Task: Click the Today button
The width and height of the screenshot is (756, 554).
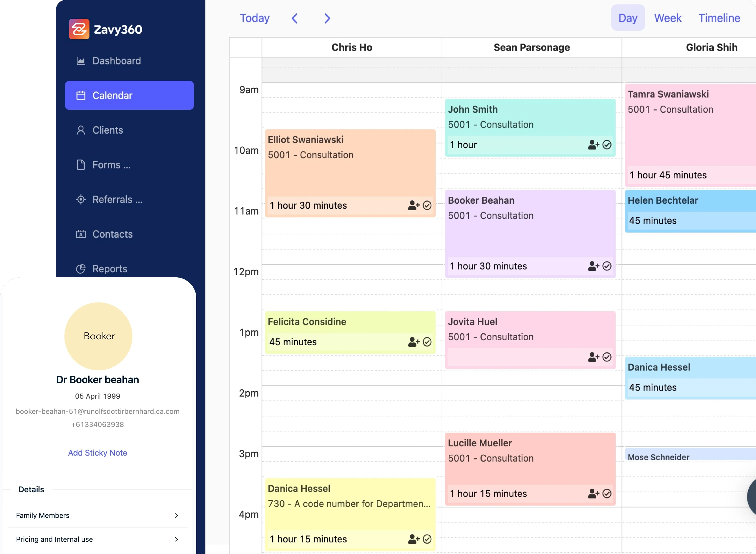Action: pyautogui.click(x=255, y=18)
